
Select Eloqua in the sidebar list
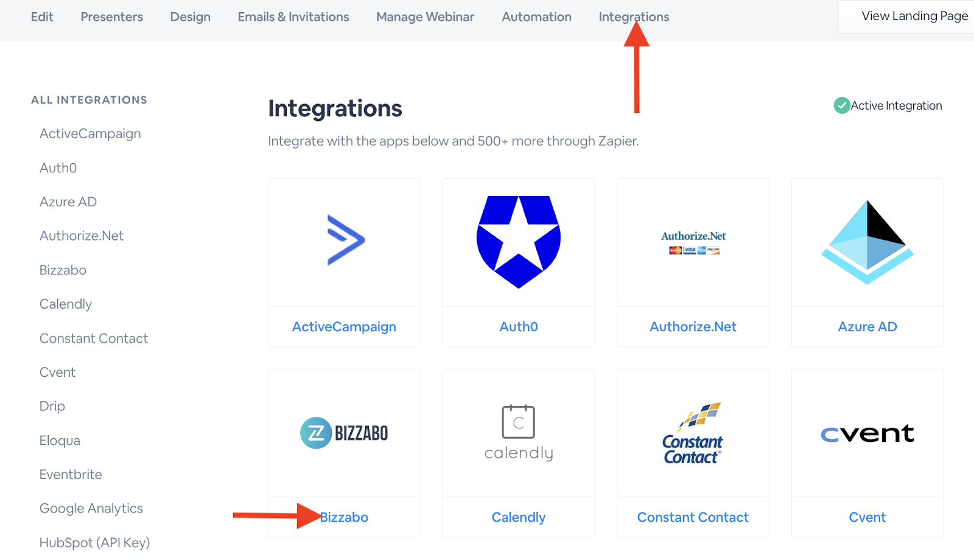[x=60, y=441]
